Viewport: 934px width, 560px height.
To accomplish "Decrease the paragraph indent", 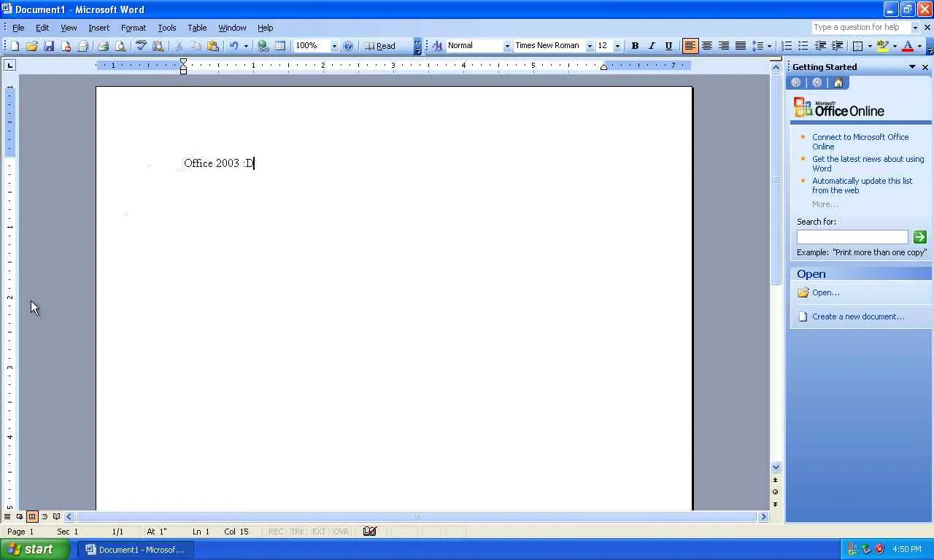I will pos(820,46).
